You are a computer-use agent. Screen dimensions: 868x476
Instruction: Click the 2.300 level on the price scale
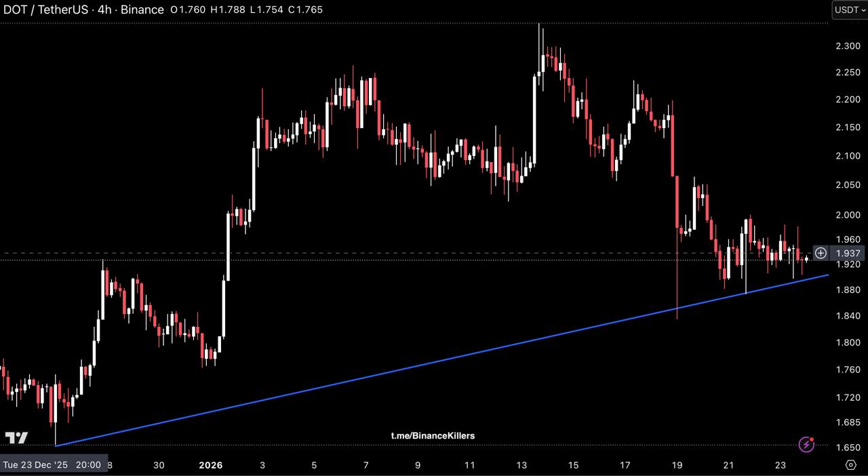click(x=848, y=46)
